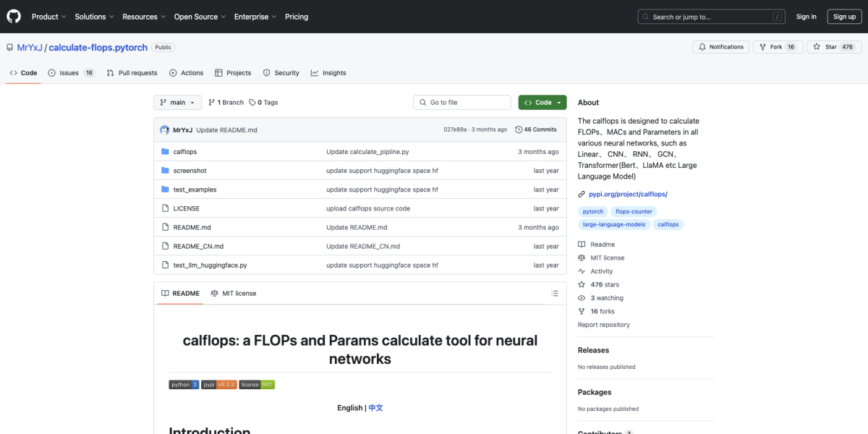The image size is (868, 434).
Task: Click the LICENSE file icon
Action: coord(165,208)
